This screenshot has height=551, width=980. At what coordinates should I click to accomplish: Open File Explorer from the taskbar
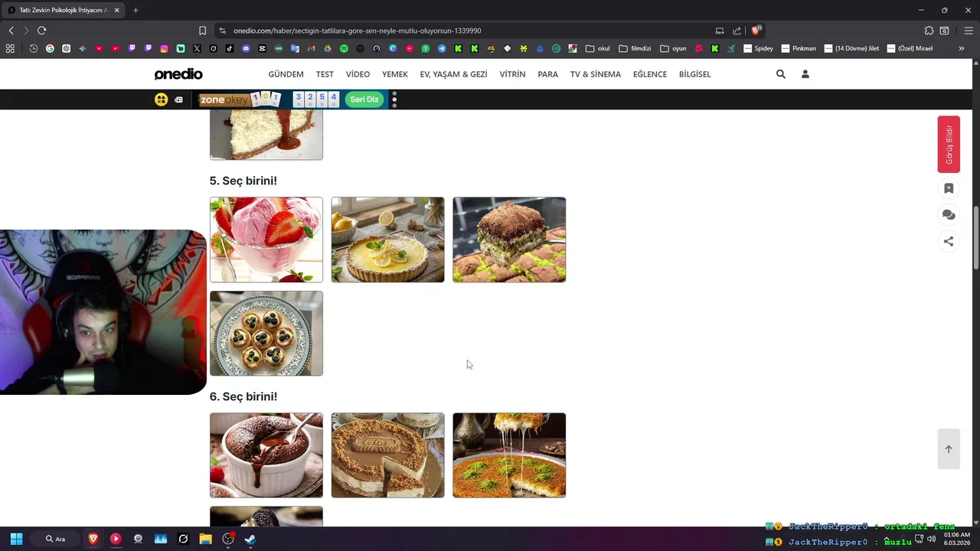tap(205, 539)
